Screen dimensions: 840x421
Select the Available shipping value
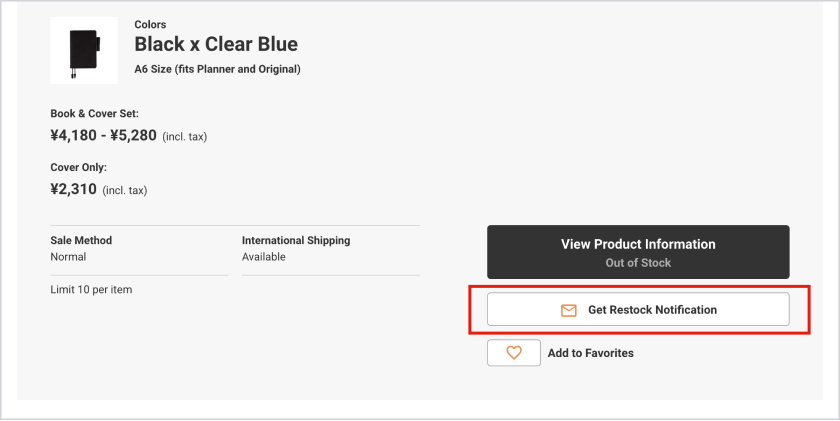(x=264, y=257)
